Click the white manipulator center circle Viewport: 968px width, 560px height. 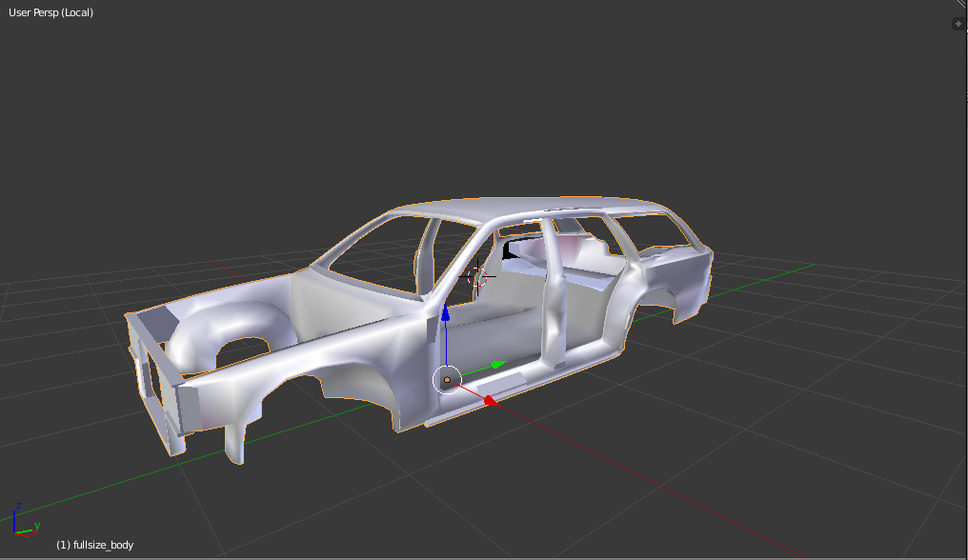[x=447, y=380]
